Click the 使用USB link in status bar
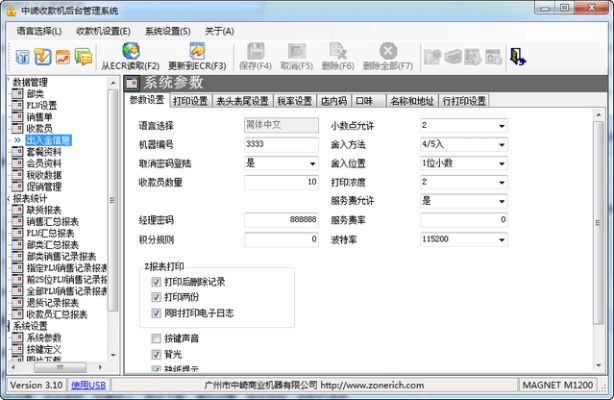The height and width of the screenshot is (400, 614). coord(85,386)
